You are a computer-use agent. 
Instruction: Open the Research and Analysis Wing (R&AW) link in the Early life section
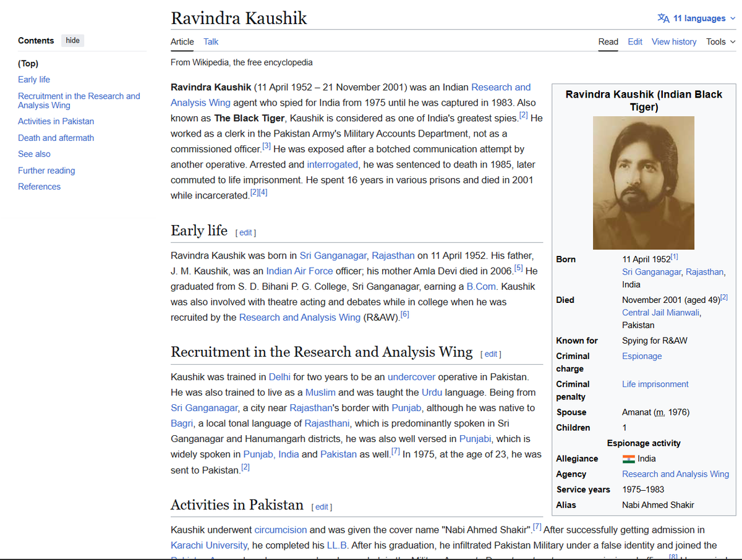pyautogui.click(x=300, y=318)
